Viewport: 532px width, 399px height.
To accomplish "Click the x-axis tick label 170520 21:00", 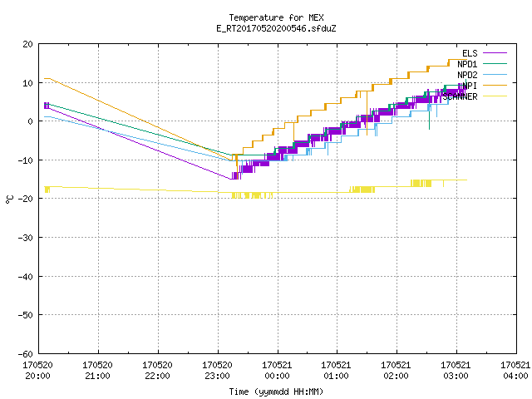I will click(97, 371).
